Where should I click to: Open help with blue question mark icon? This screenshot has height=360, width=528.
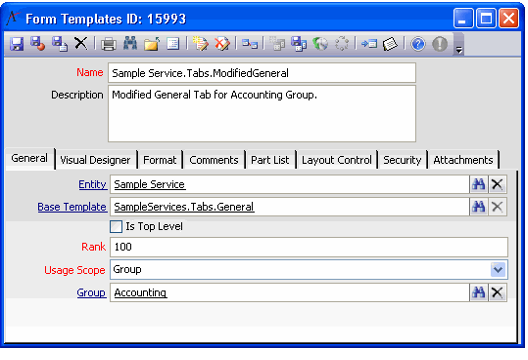418,44
